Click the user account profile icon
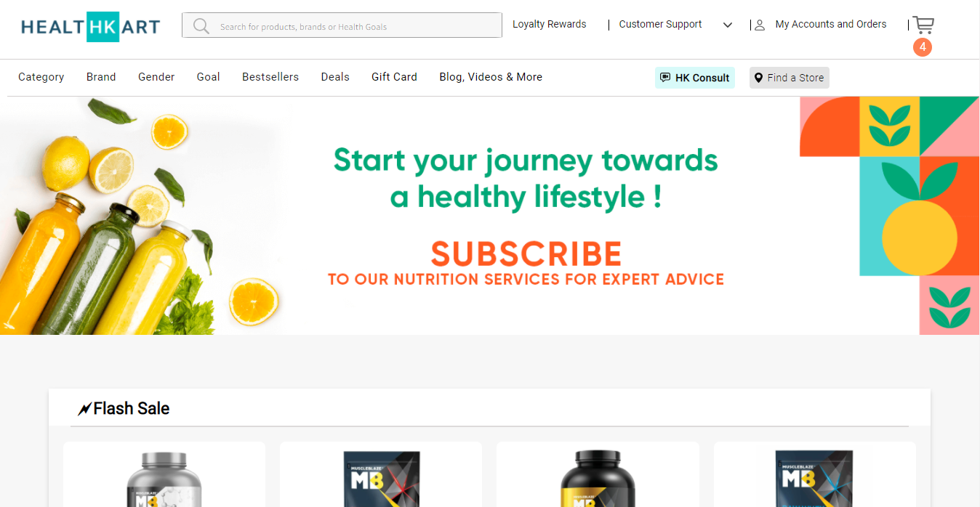 [760, 25]
